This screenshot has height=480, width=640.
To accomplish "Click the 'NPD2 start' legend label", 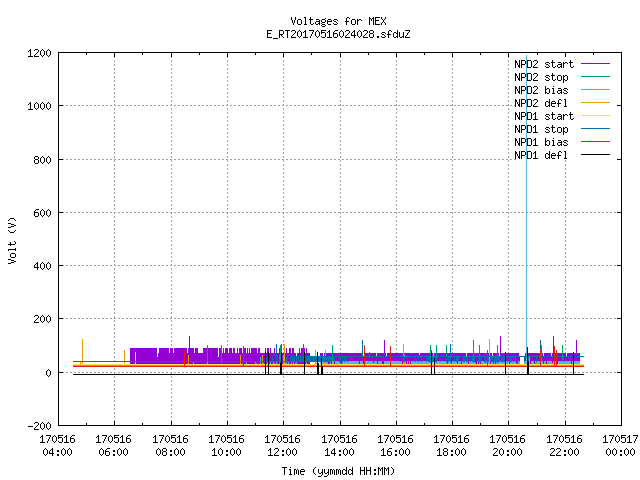I will 544,64.
